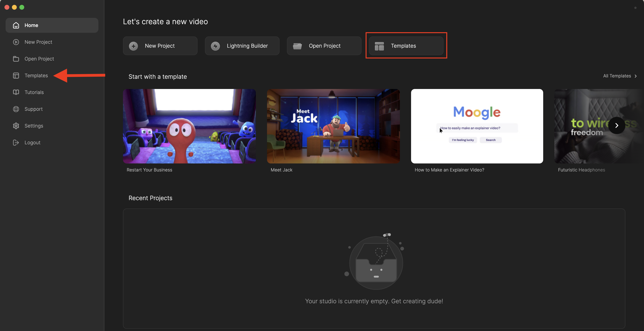Go to Home in the sidebar
The image size is (644, 331).
pos(52,25)
